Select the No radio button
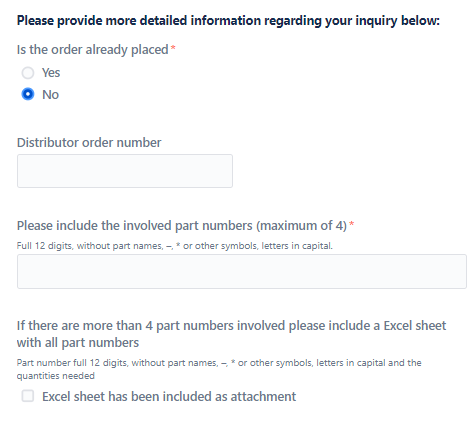Viewport: 475px width, 424px height. click(28, 94)
